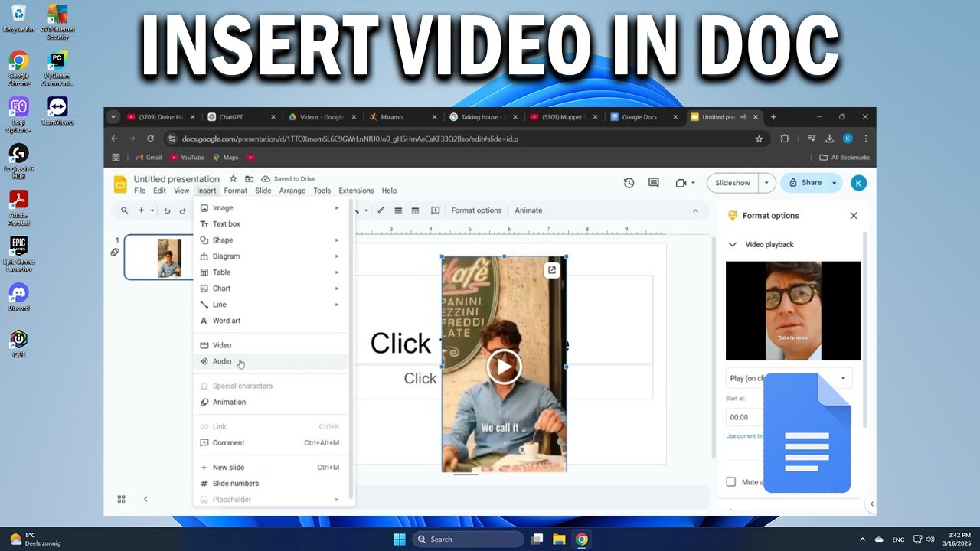Open the K account avatar
The width and height of the screenshot is (980, 551).
tap(859, 183)
